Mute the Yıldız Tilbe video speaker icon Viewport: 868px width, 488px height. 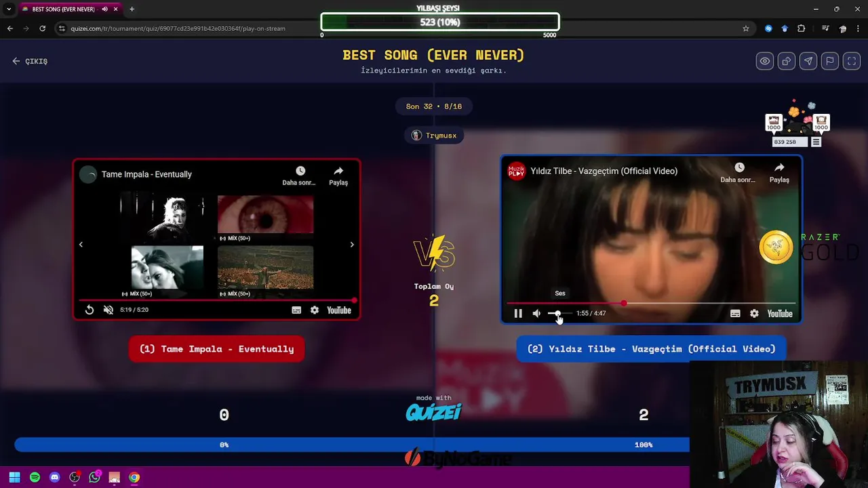[x=536, y=313]
